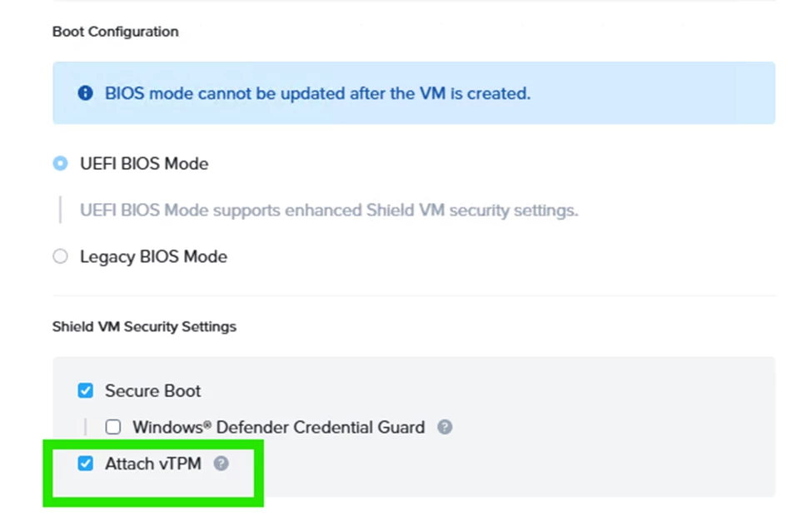Screen dimensions: 812x516
Task: Click help icon beside Windows Defender Credential Guard
Action: pos(446,427)
